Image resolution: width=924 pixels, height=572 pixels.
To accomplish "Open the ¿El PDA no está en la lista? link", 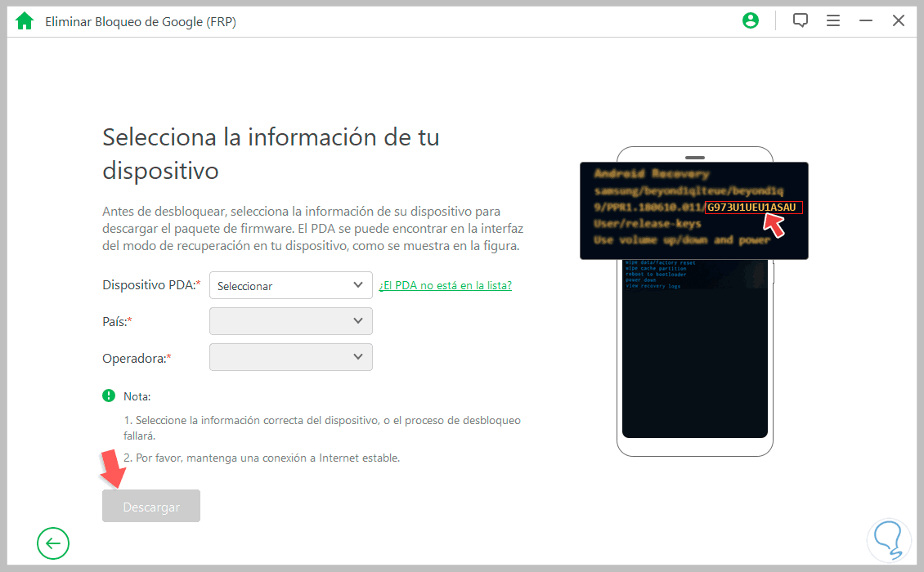I will point(445,285).
